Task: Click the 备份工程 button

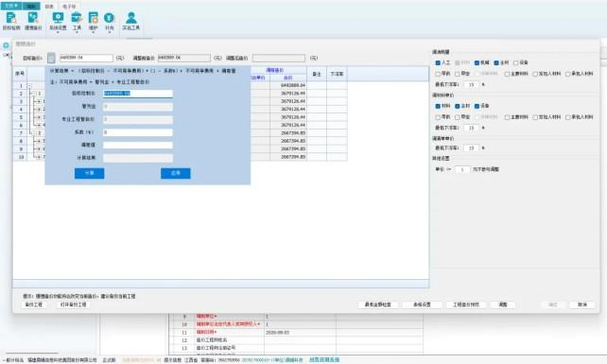Action: pos(34,304)
